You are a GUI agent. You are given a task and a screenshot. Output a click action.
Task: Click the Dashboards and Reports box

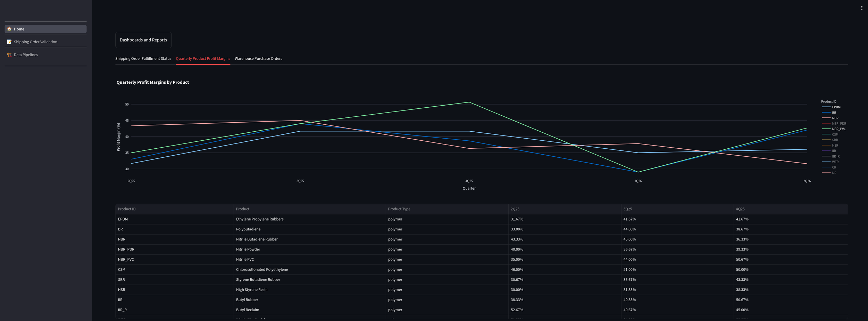tap(143, 40)
